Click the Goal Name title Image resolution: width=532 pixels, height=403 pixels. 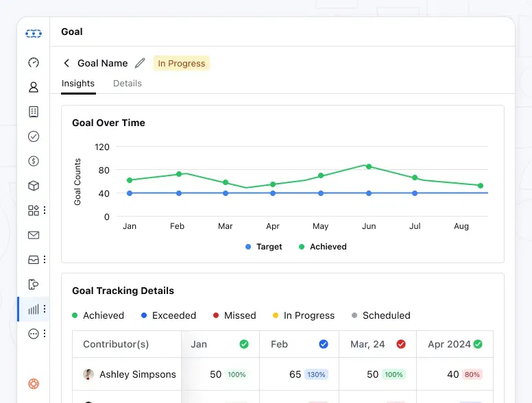[102, 63]
